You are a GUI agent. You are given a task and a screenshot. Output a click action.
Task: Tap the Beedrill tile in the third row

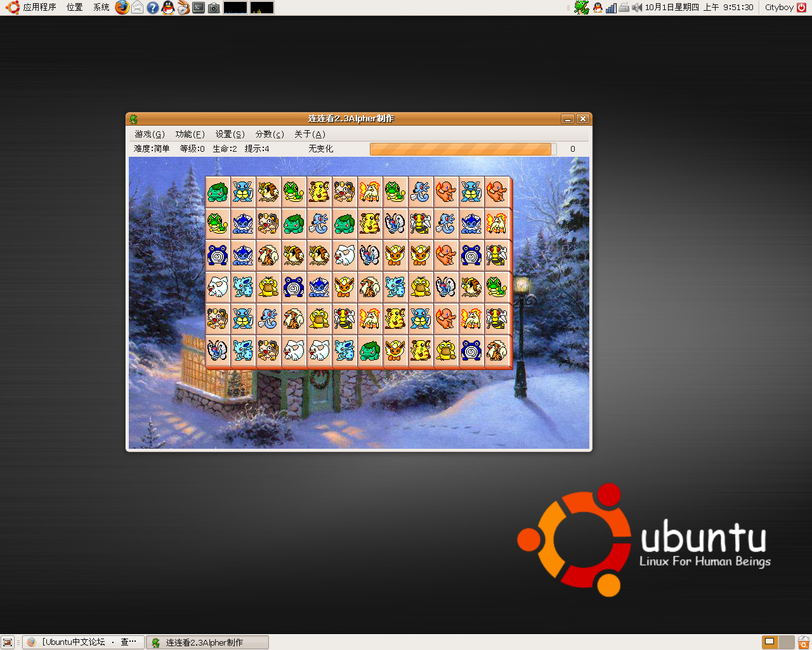(497, 255)
